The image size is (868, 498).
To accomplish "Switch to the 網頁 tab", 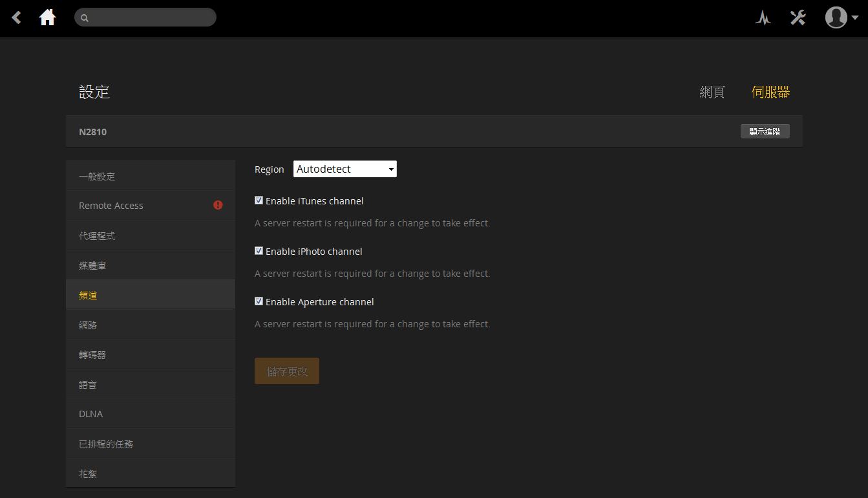I will coord(712,92).
